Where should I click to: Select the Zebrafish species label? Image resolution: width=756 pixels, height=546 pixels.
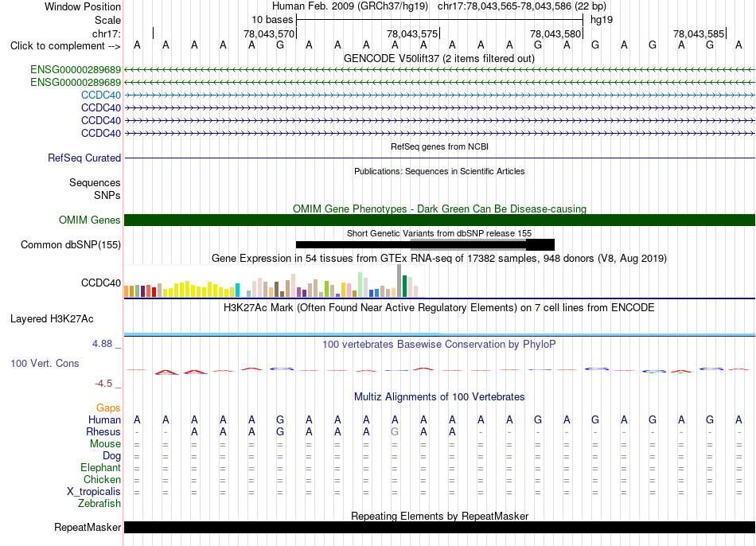99,503
